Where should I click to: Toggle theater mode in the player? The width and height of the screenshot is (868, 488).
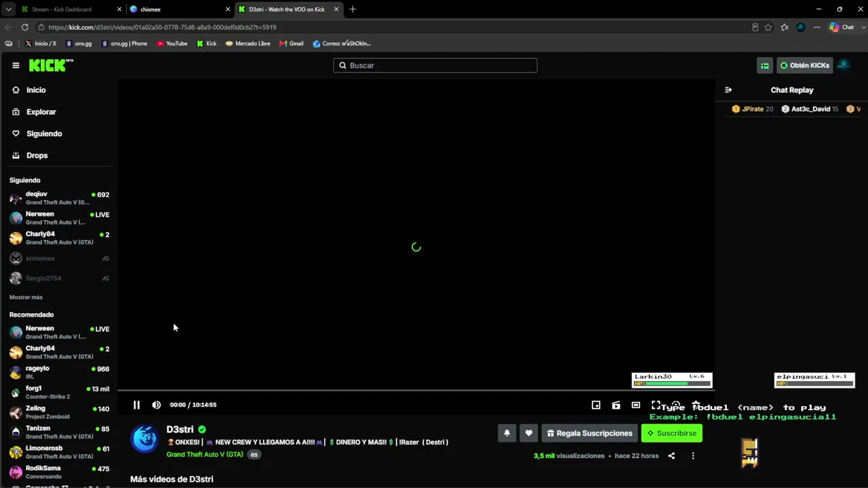click(x=636, y=405)
